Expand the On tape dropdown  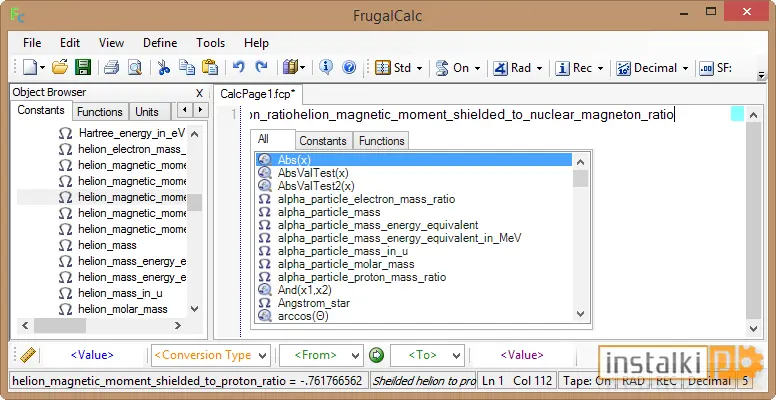[477, 68]
